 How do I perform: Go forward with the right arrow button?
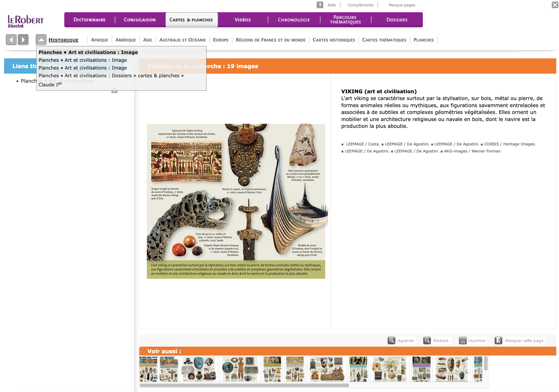[23, 40]
